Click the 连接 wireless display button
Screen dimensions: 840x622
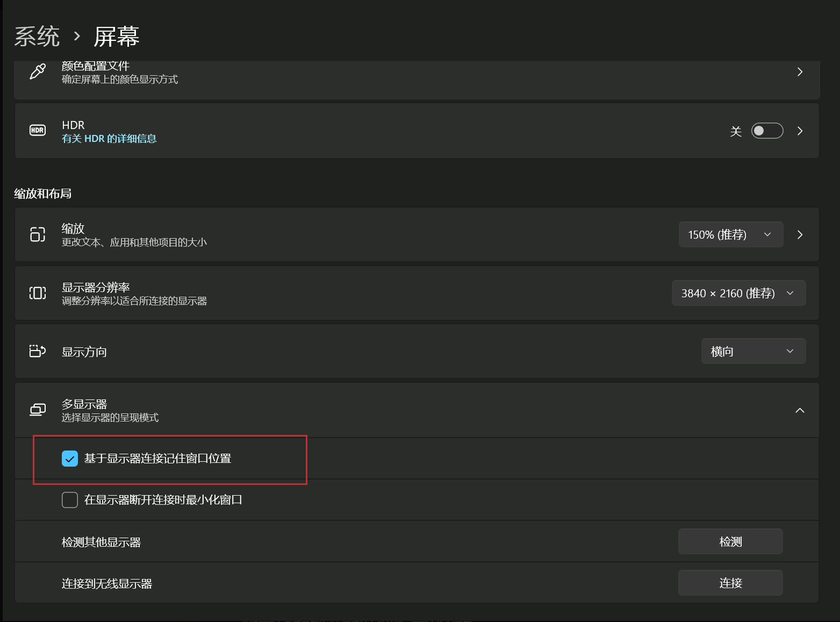tap(730, 583)
